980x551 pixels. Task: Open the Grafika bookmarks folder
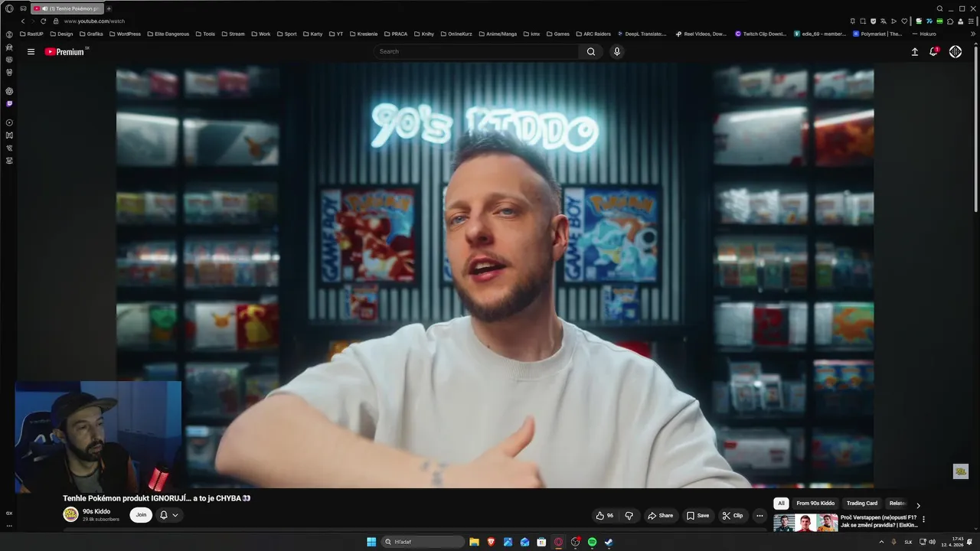click(x=91, y=34)
